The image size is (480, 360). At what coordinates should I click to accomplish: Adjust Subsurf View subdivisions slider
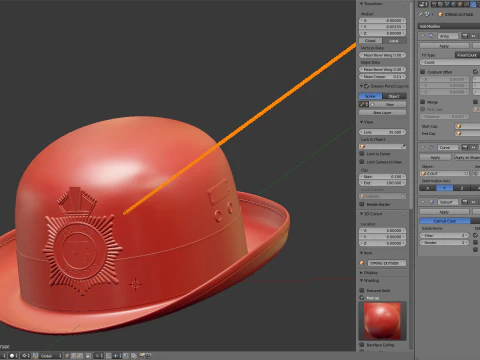[444, 235]
